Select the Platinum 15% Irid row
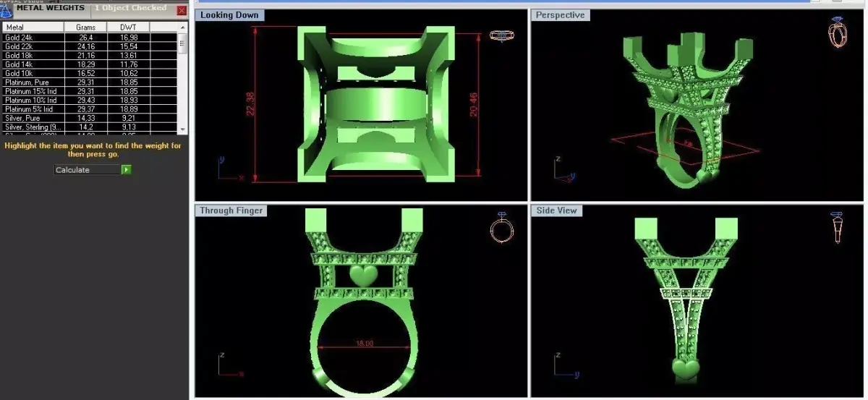 [x=90, y=91]
